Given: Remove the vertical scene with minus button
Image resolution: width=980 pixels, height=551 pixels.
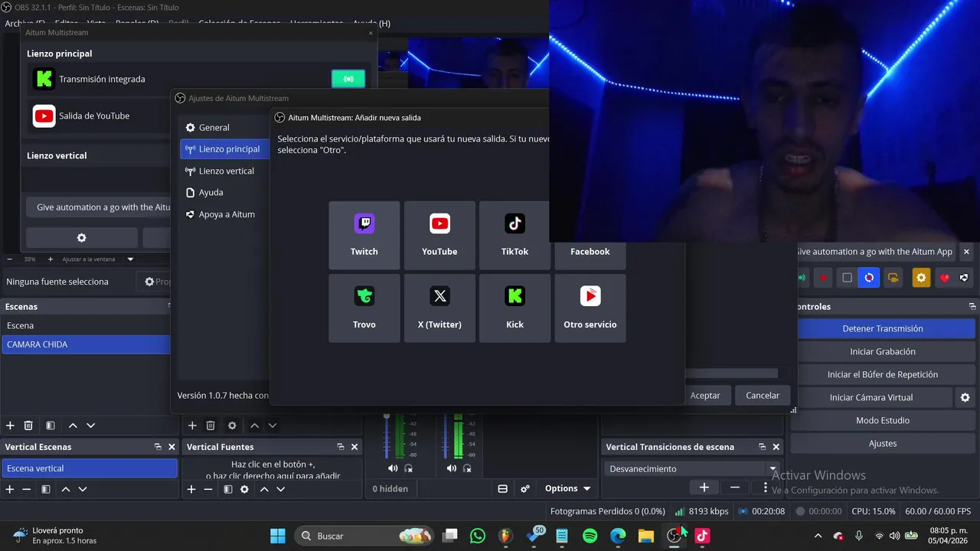Looking at the screenshot, I should click(26, 489).
